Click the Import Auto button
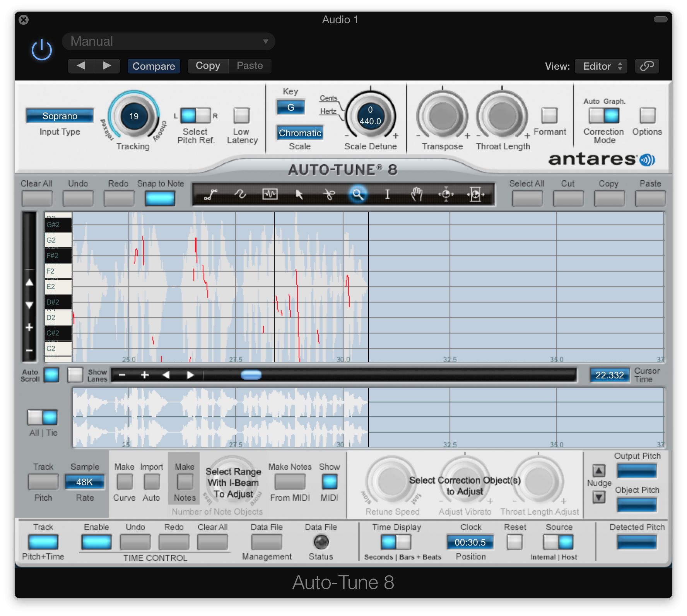687x616 pixels. point(152,482)
